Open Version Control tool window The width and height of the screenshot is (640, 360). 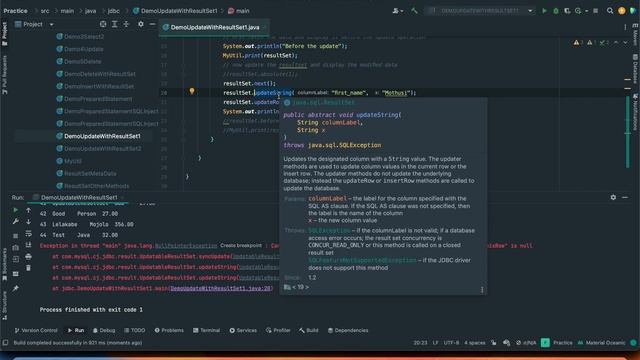36,331
